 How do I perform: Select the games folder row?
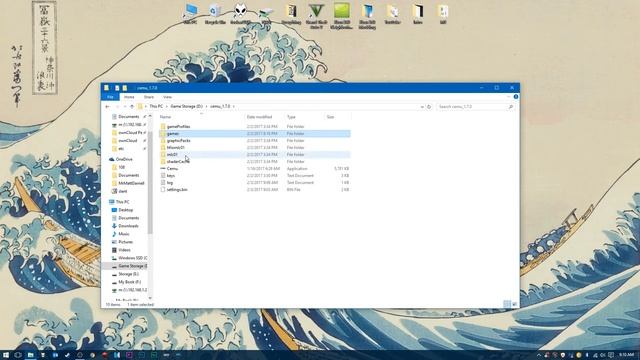click(x=255, y=133)
